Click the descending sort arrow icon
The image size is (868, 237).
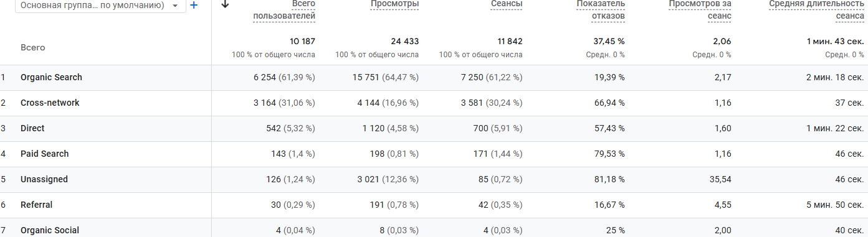point(225,4)
